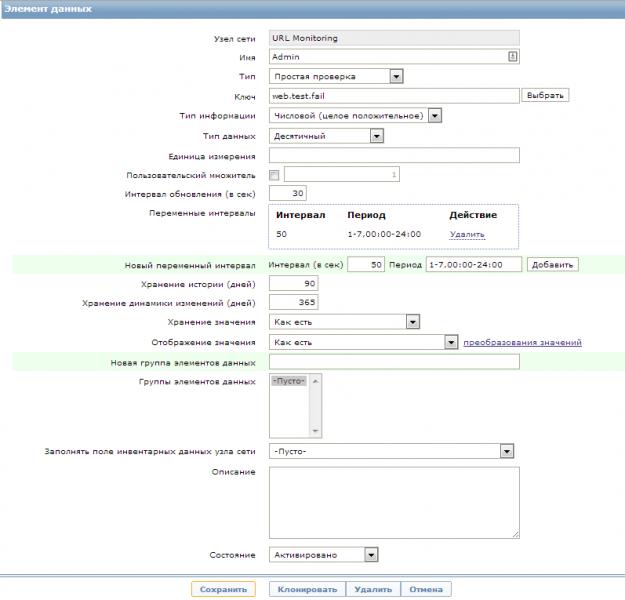The width and height of the screenshot is (625, 600).
Task: Click the small icon inside the Имя field
Action: pyautogui.click(x=513, y=56)
